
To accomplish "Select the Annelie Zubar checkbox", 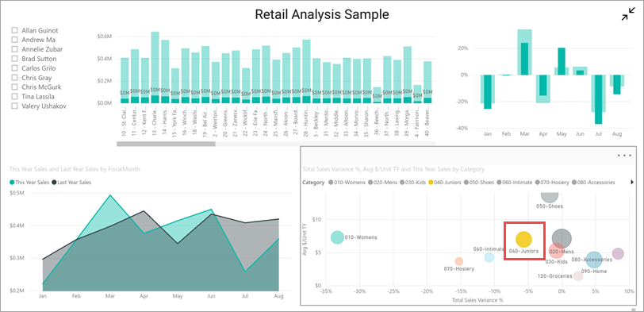I will tap(15, 49).
